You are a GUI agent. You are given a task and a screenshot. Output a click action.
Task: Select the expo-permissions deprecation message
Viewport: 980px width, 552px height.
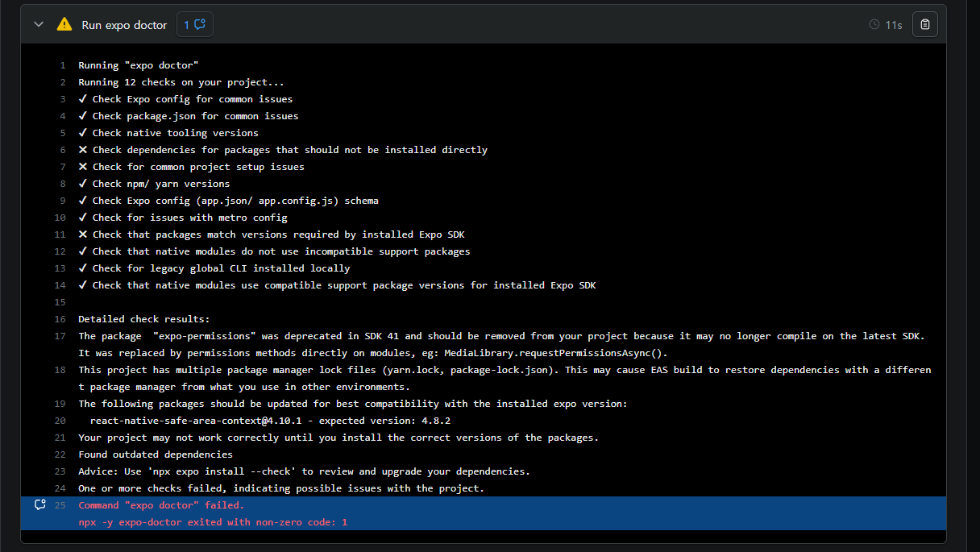pyautogui.click(x=502, y=344)
